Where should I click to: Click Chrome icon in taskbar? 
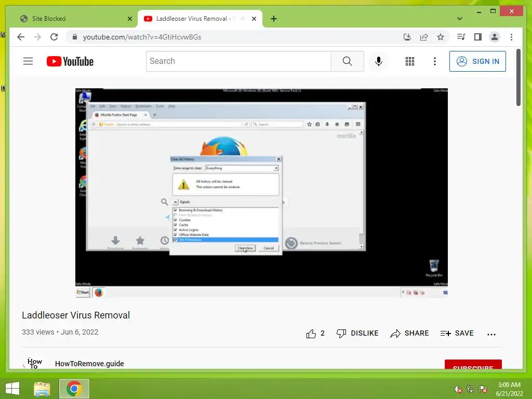click(74, 389)
